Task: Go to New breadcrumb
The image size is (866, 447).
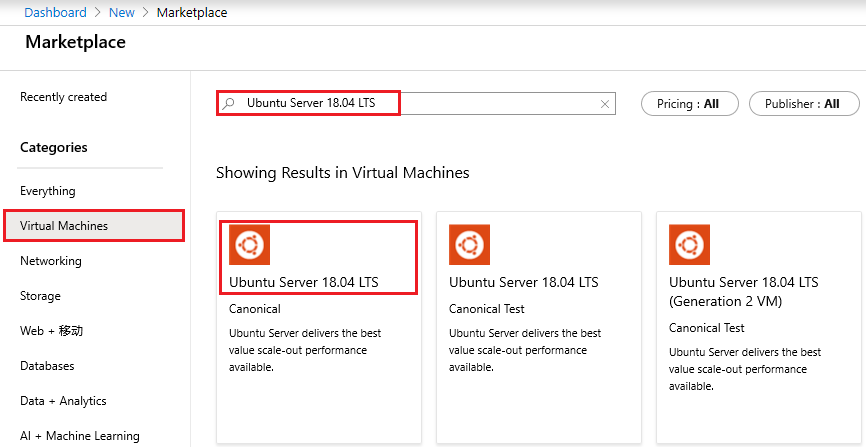Action: coord(122,12)
